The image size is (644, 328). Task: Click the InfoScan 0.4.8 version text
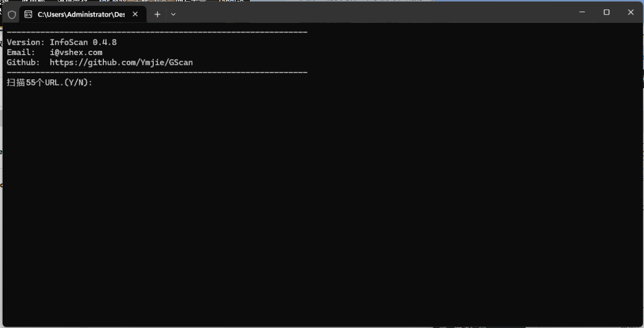[83, 43]
